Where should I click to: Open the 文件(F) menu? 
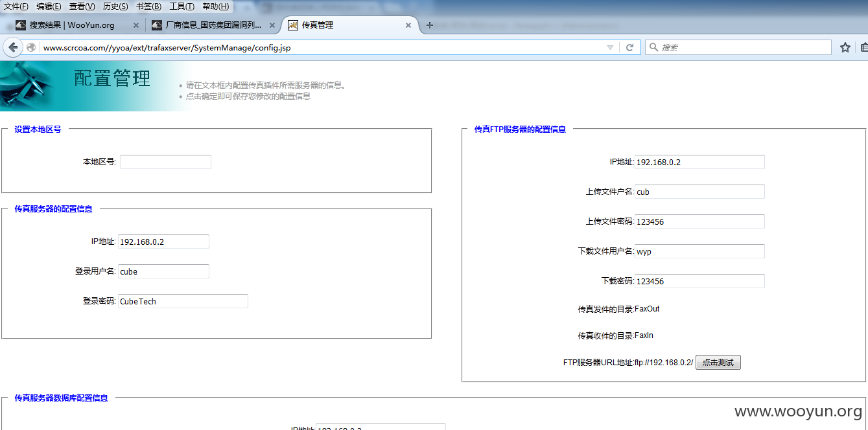pos(16,6)
